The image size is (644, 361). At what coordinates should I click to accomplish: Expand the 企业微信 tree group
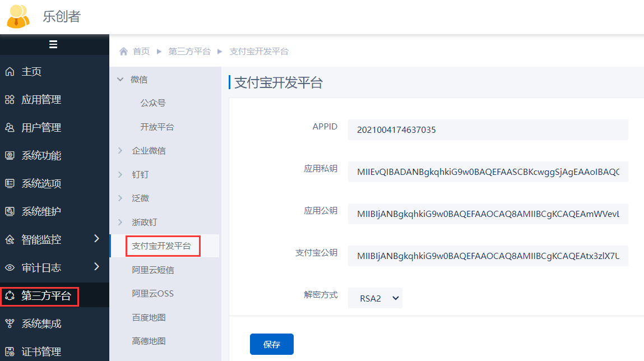pyautogui.click(x=120, y=151)
